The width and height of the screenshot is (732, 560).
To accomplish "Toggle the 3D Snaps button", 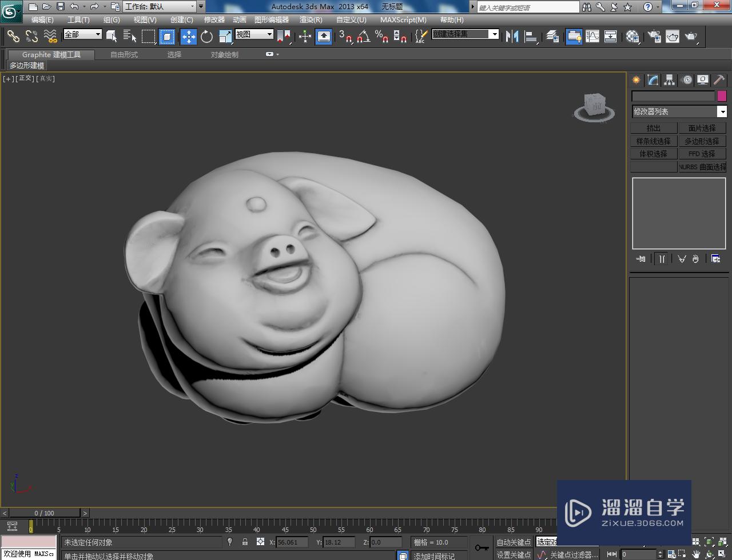I will pyautogui.click(x=345, y=37).
